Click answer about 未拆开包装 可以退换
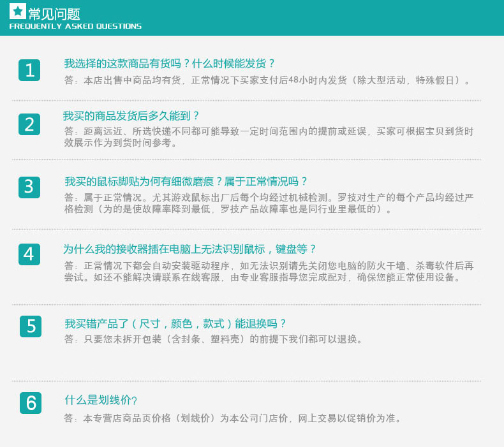 (x=214, y=339)
